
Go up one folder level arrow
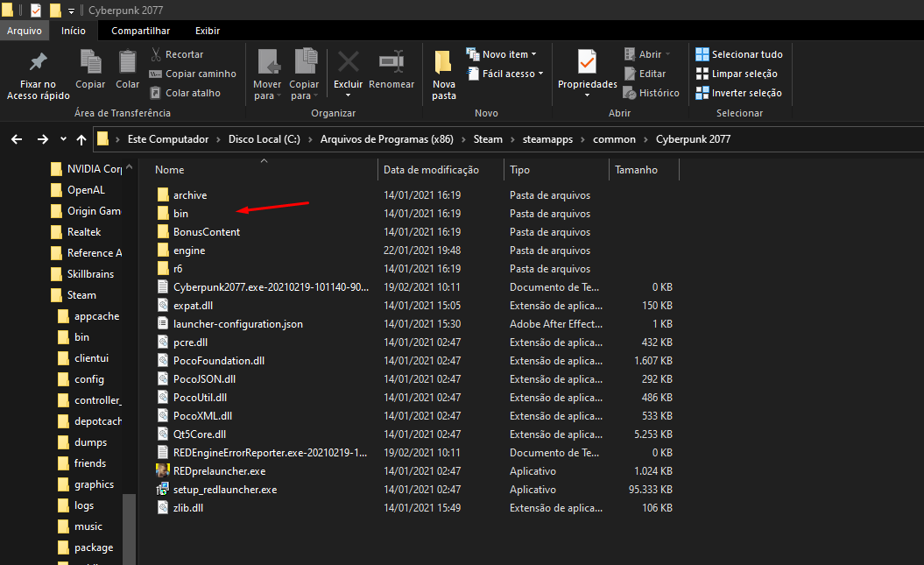[81, 139]
